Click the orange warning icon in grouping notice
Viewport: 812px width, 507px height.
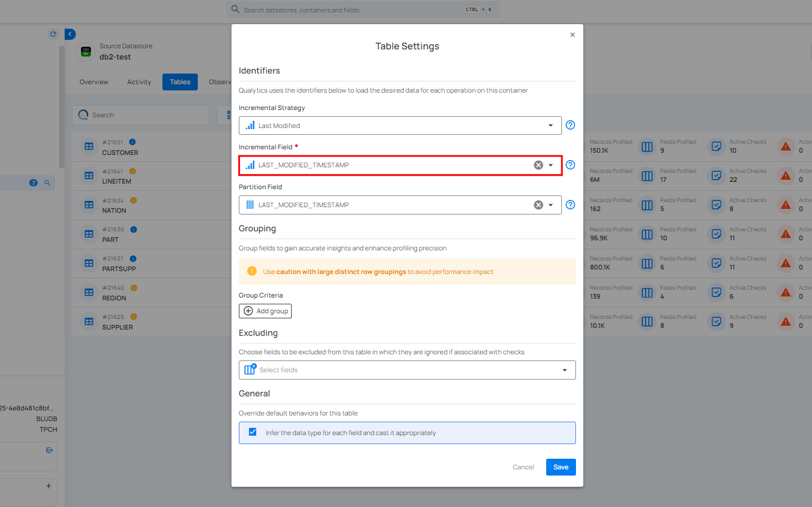[252, 271]
